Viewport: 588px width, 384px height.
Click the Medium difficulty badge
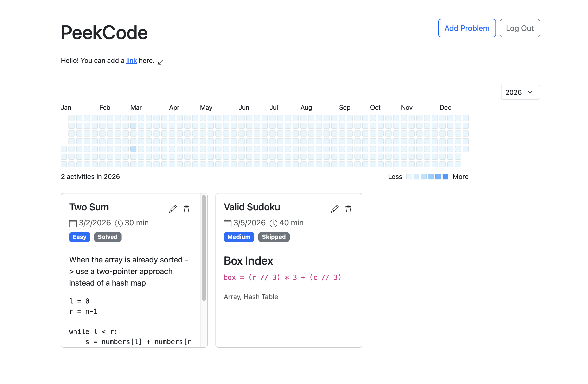[x=239, y=237]
